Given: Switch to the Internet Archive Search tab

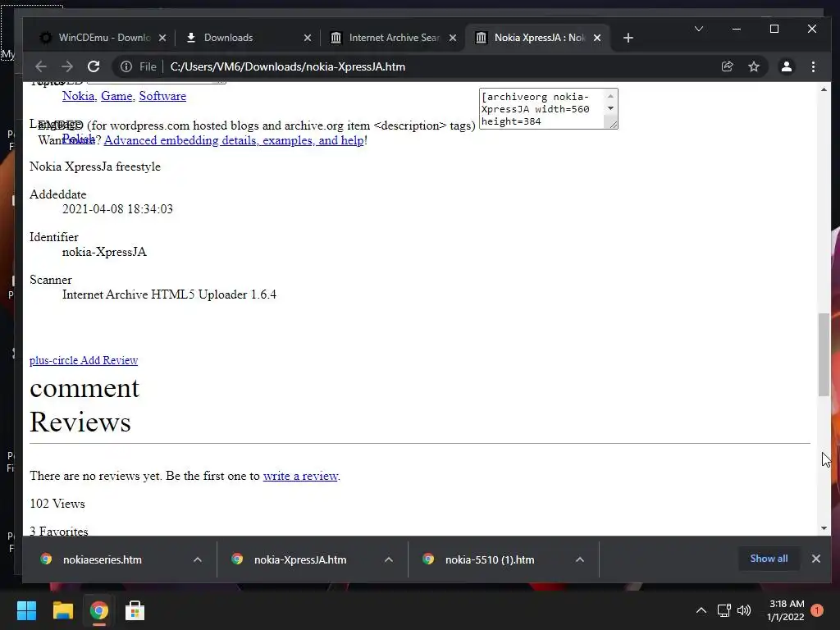Looking at the screenshot, I should (x=394, y=38).
